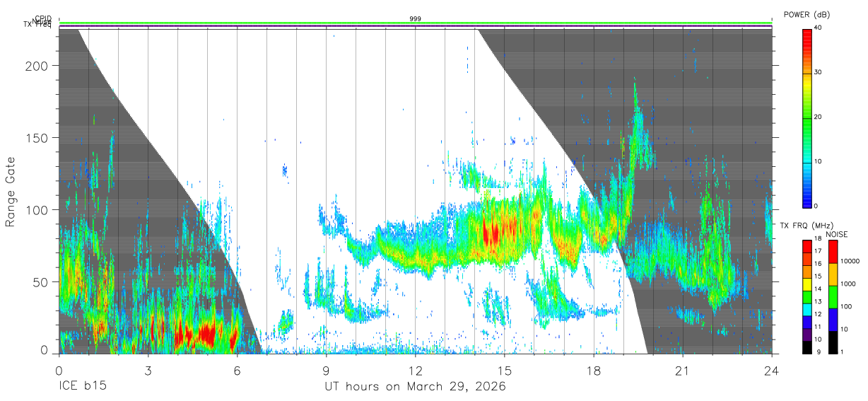Click the cyan 12–13 MHz TX FRQ segment
This screenshot has width=868, height=401.
[807, 310]
